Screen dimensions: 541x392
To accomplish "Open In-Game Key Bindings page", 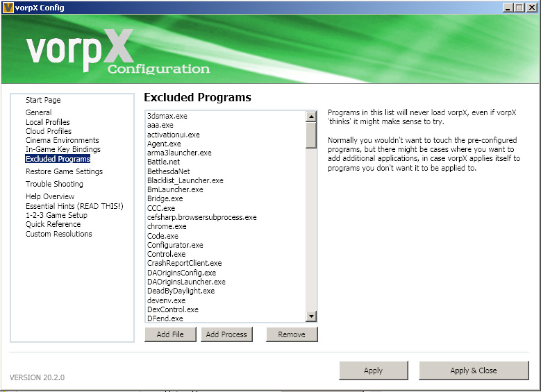I will click(x=63, y=149).
